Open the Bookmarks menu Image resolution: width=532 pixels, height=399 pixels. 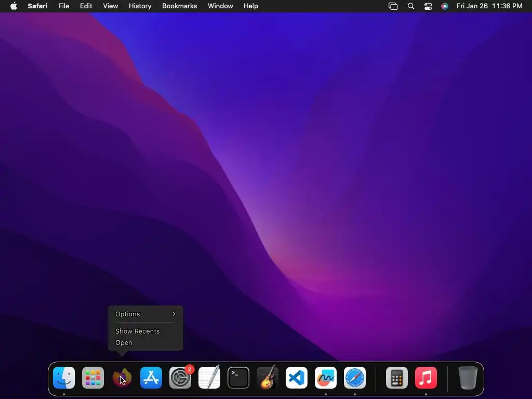(x=179, y=6)
